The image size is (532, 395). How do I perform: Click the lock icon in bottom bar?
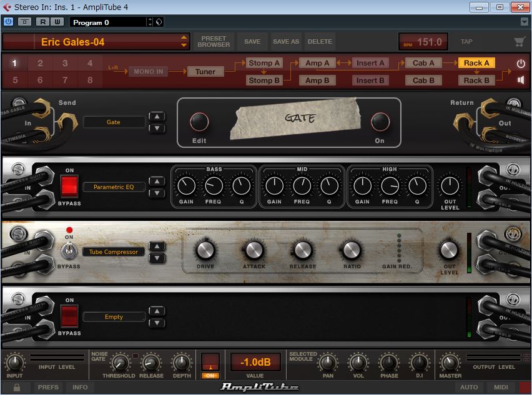click(x=17, y=387)
